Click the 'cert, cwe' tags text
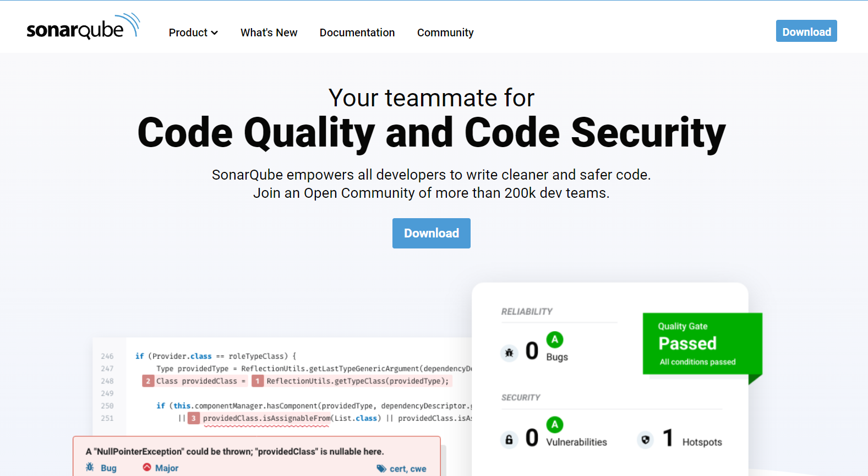 [408, 468]
